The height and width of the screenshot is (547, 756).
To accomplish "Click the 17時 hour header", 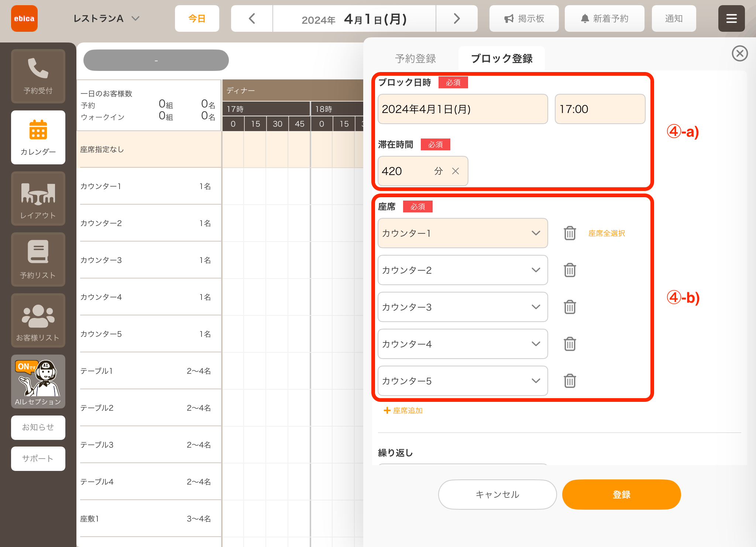I will pyautogui.click(x=266, y=109).
